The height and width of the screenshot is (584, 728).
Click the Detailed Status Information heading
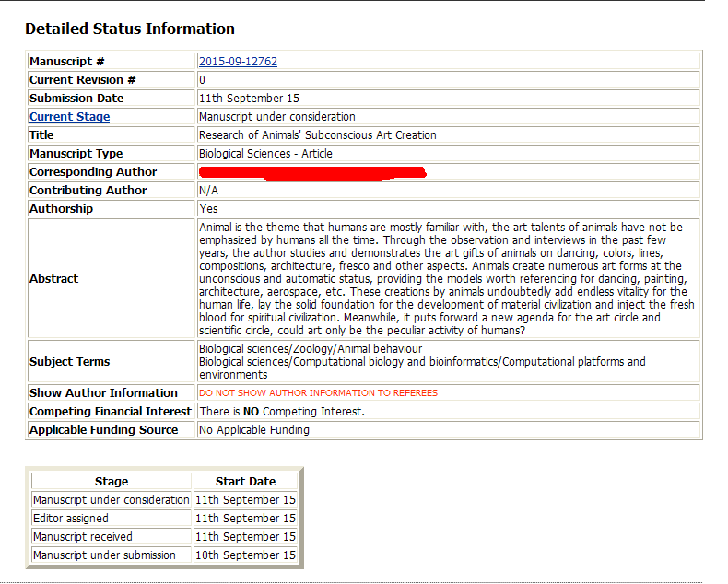click(130, 29)
